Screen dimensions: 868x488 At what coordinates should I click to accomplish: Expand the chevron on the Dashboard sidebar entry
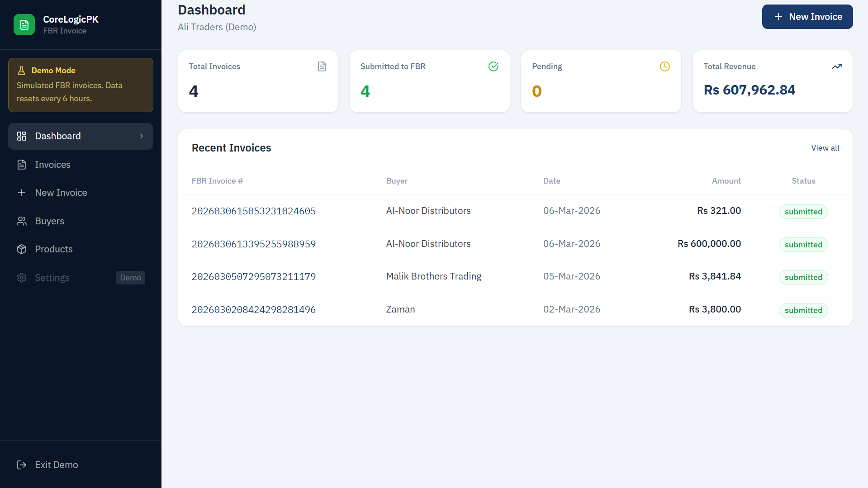[x=142, y=136]
